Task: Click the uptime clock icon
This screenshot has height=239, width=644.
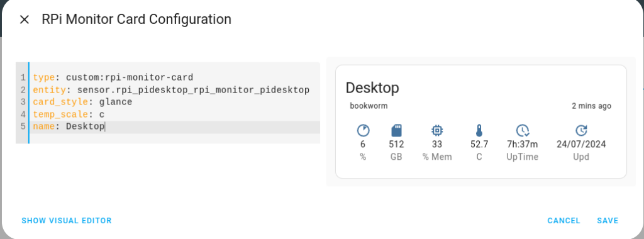Action: pyautogui.click(x=523, y=131)
